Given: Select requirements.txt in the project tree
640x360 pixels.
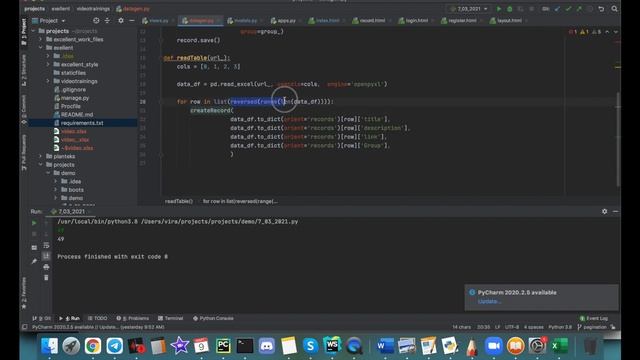Looking at the screenshot, I should click(x=82, y=123).
